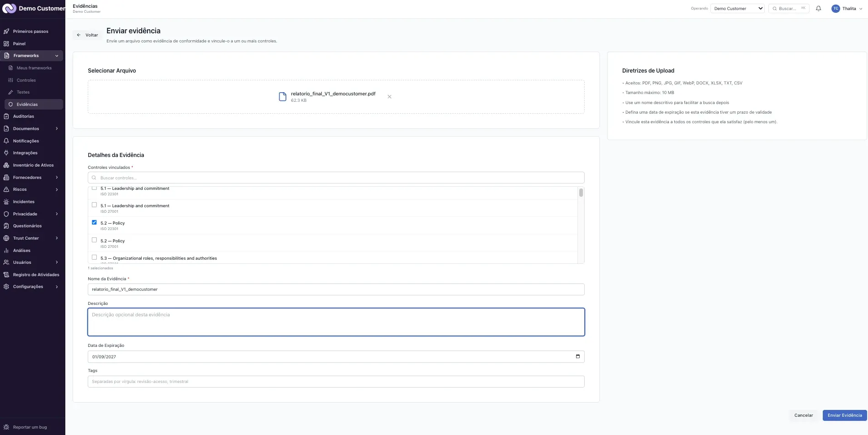Click the Tags input field
Image resolution: width=868 pixels, height=435 pixels.
coord(336,382)
